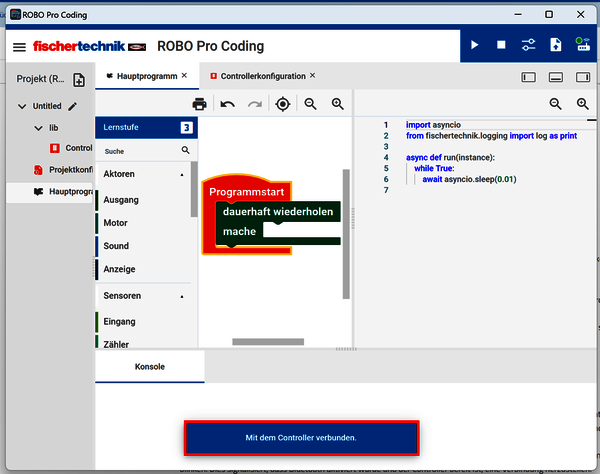Screen dimensions: 600x474
Task: Select the Programmstart block
Action: tap(246, 192)
